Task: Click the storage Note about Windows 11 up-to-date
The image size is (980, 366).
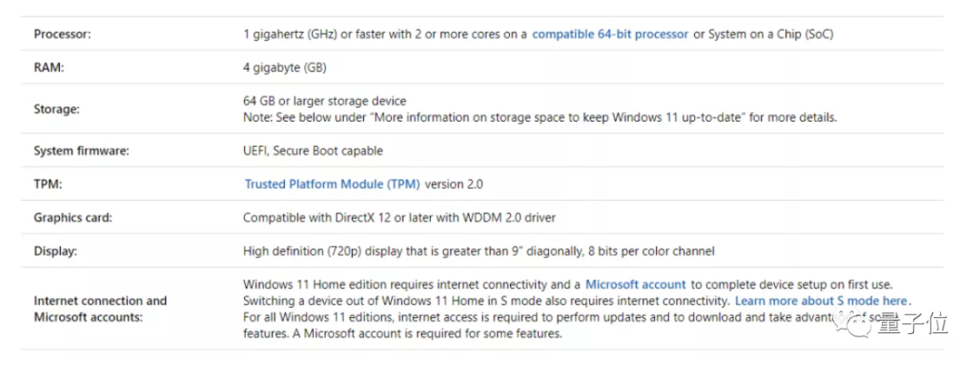Action: 540,118
